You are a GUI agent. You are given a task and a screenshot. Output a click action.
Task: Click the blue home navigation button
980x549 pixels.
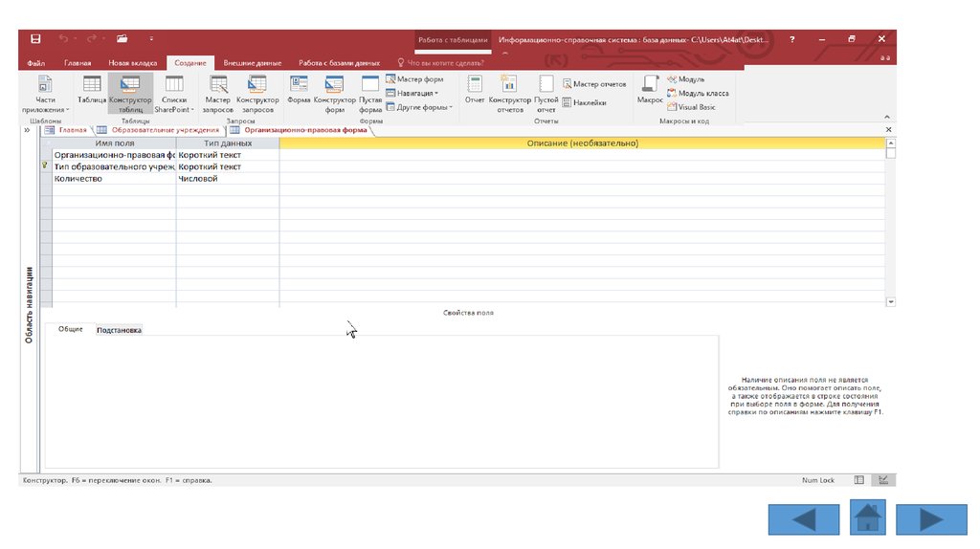(867, 517)
